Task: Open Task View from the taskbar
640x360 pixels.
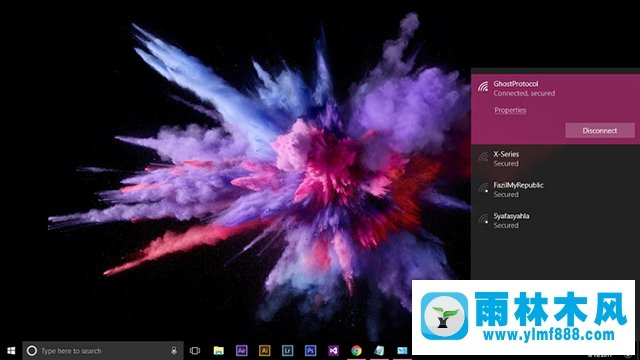Action: coord(195,351)
